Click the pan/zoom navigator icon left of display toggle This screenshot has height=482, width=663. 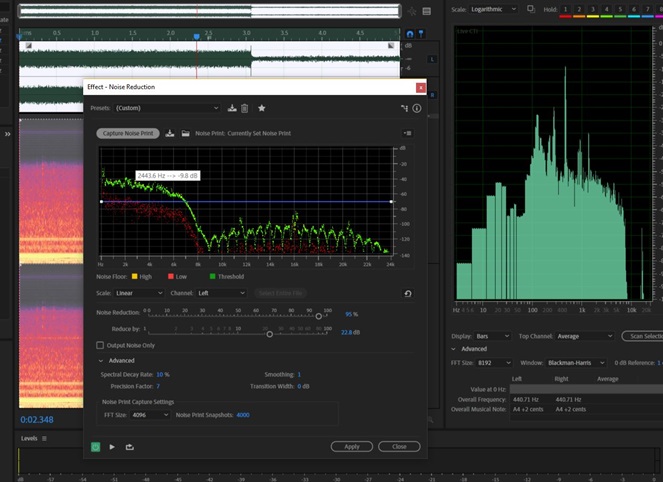click(x=411, y=11)
